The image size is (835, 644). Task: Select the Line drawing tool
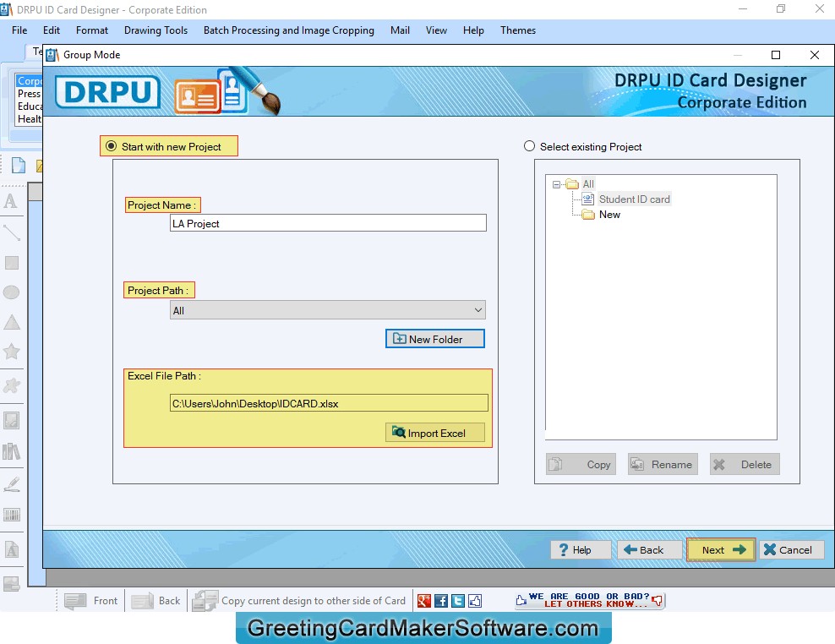point(12,232)
